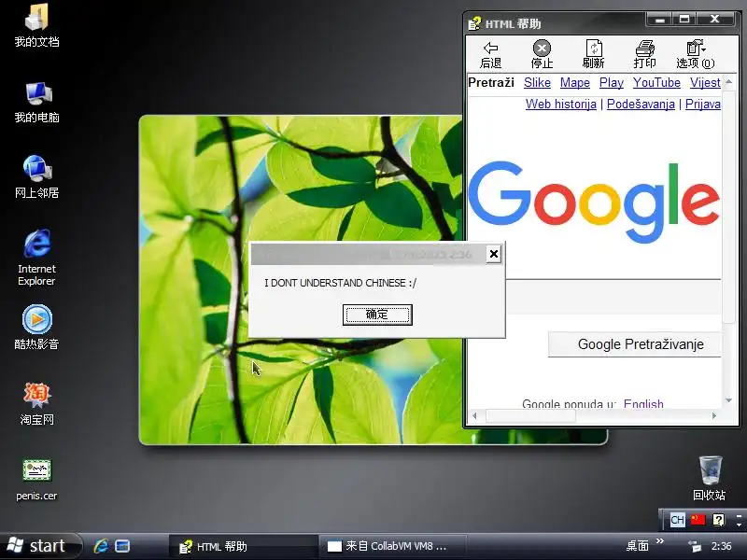Click the HTML 帮助 title bar help icon
The height and width of the screenshot is (560, 747).
point(474,23)
